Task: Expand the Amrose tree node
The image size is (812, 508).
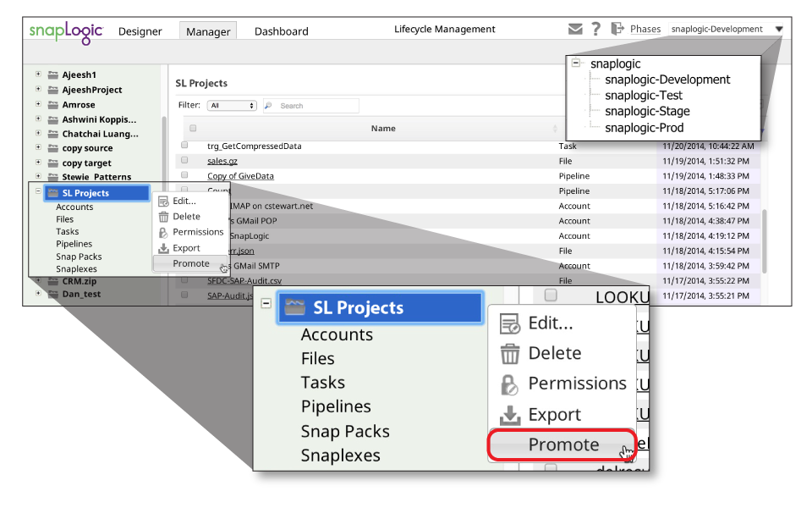Action: 38,104
